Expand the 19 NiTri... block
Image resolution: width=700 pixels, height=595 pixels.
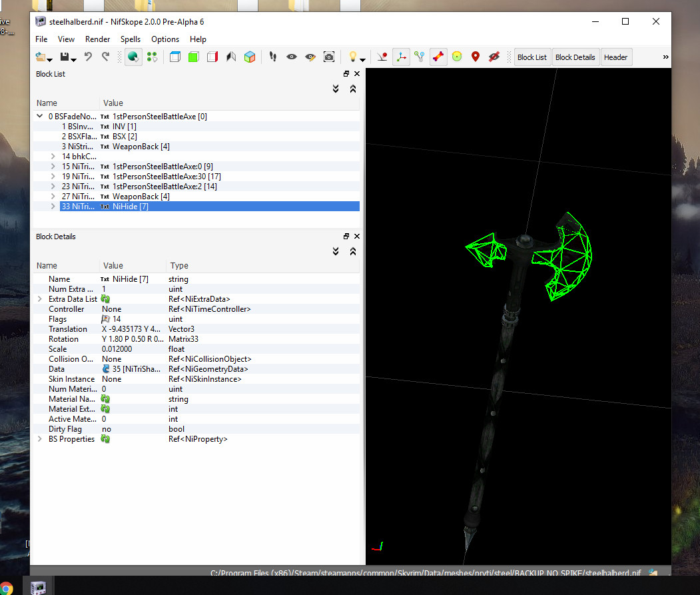pyautogui.click(x=53, y=177)
